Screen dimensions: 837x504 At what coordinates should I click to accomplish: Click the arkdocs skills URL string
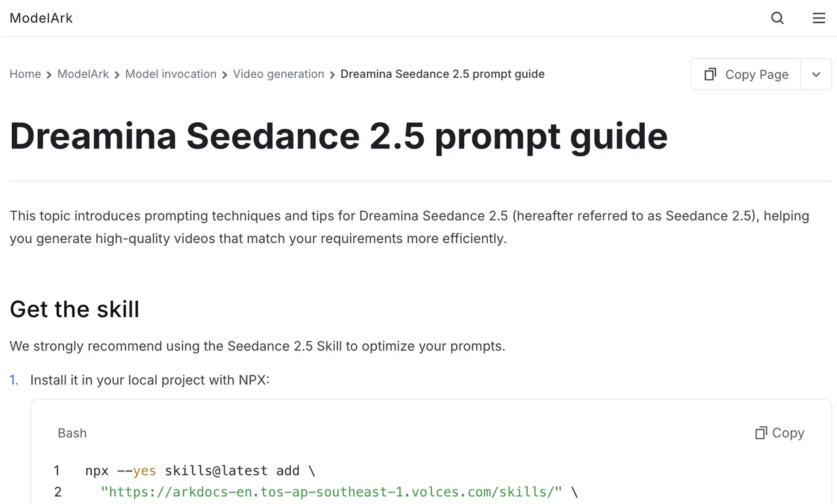332,492
